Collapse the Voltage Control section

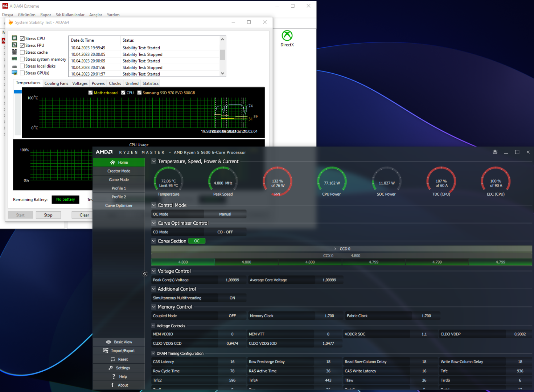click(x=154, y=271)
